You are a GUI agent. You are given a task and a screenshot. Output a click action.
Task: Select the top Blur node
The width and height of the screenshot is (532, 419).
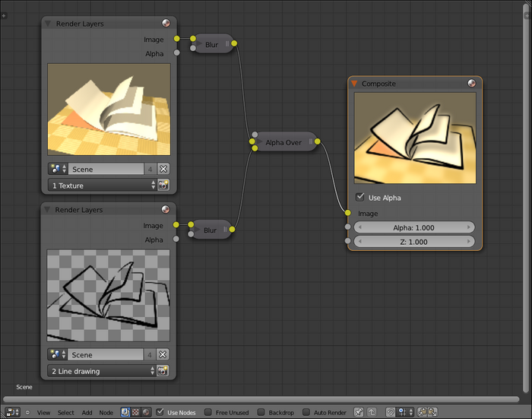[212, 45]
